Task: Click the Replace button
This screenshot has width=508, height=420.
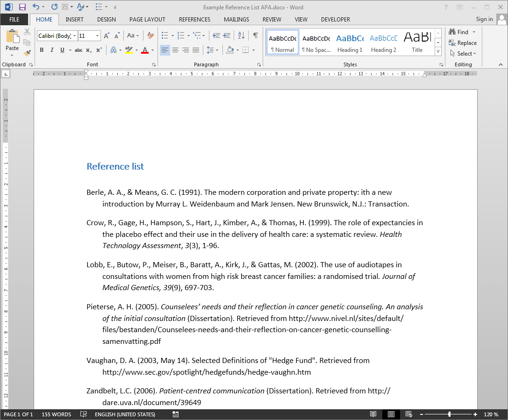Action: (463, 43)
